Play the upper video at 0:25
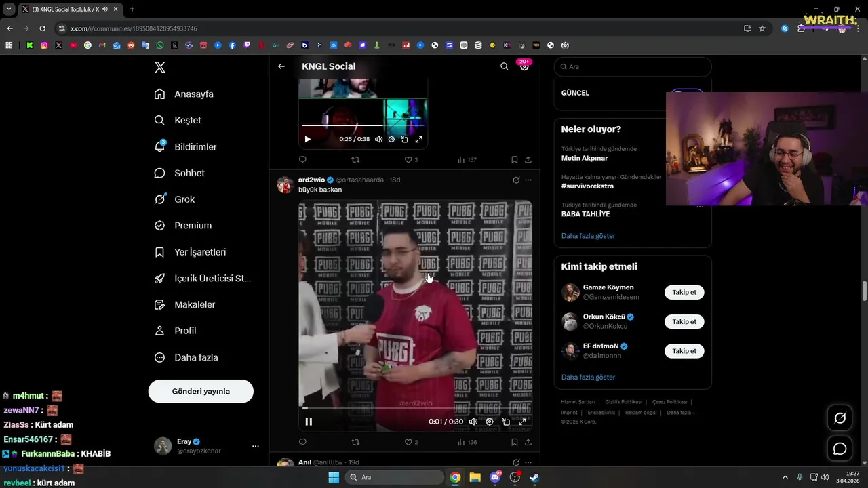Screen dimensions: 868x488 tap(307, 139)
